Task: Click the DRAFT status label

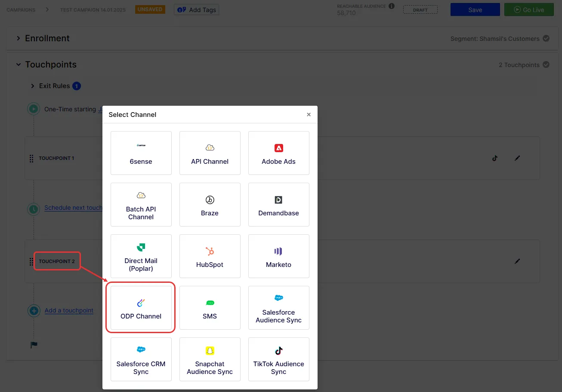Action: coord(420,9)
